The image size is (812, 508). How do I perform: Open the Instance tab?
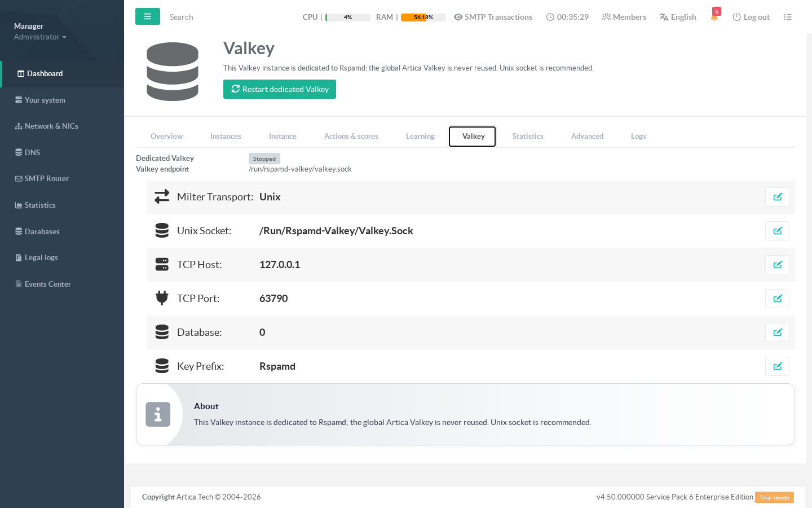pos(283,136)
